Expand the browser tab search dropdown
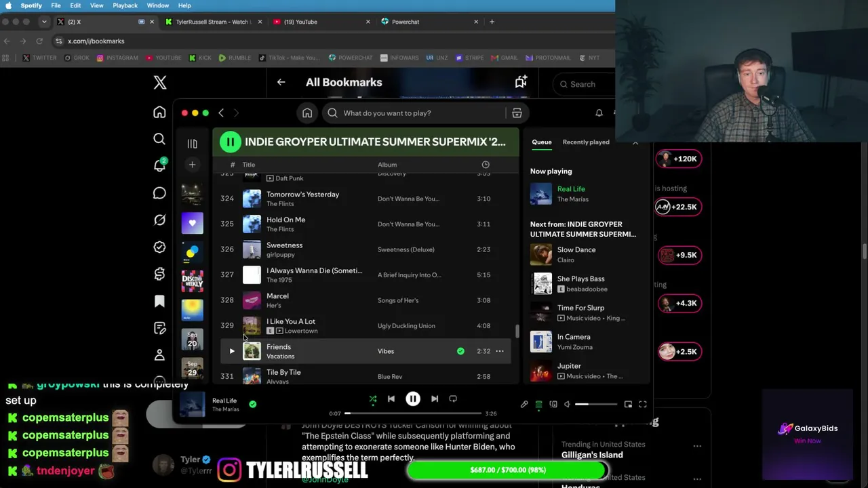The height and width of the screenshot is (488, 868). [x=44, y=22]
